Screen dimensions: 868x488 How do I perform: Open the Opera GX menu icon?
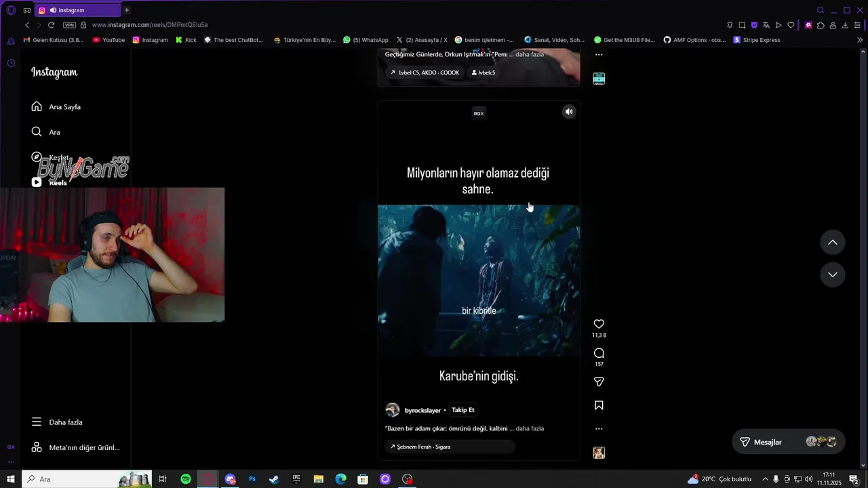[11, 10]
